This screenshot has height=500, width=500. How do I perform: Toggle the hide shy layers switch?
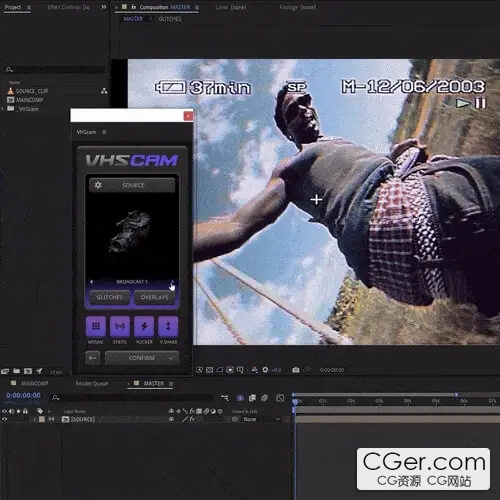click(240, 398)
